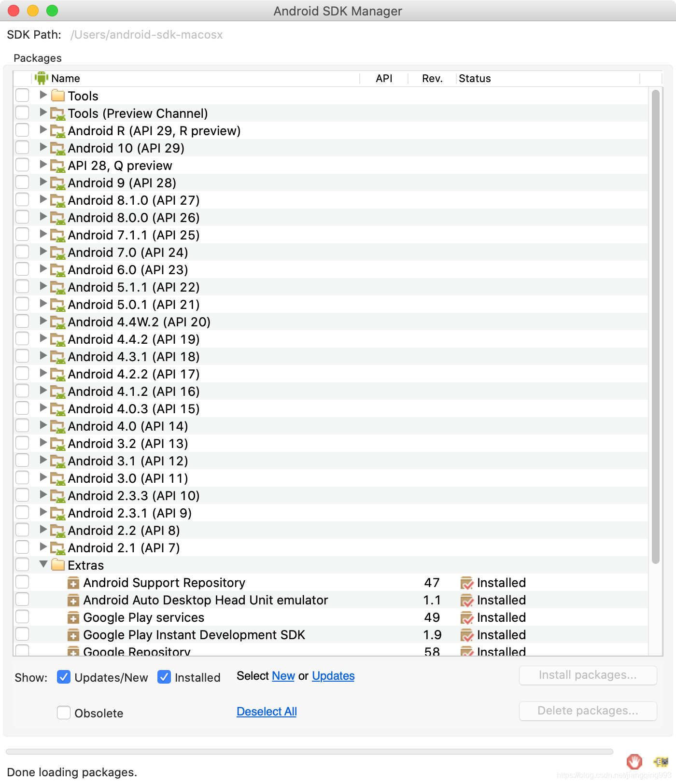Image resolution: width=676 pixels, height=784 pixels.
Task: Click the Android Auto Desktop Head Unit package icon
Action: pyautogui.click(x=73, y=601)
